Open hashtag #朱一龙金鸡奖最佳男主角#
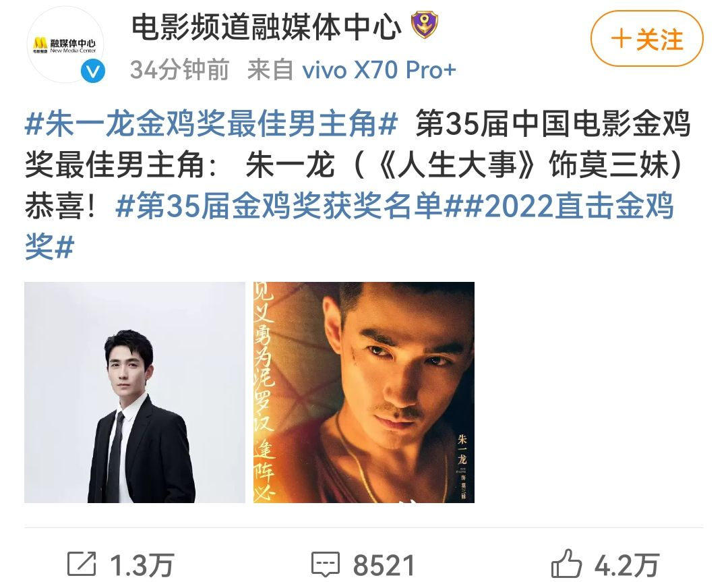 pos(211,123)
